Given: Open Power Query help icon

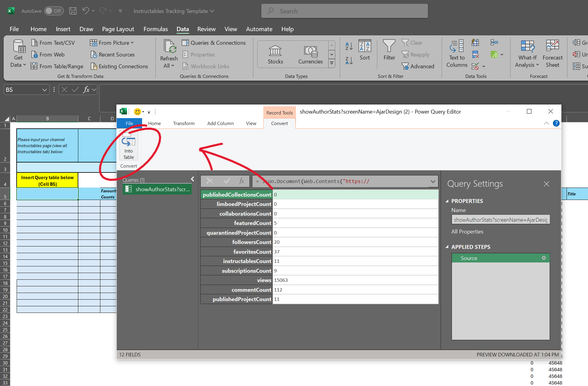Looking at the screenshot, I should (556, 123).
